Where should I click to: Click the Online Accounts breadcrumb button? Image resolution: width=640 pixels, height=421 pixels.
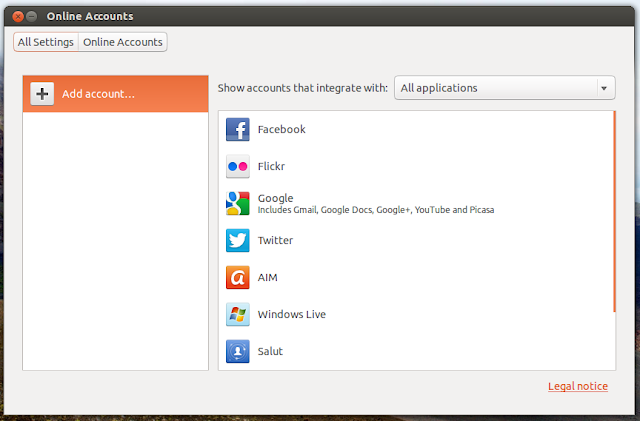pyautogui.click(x=122, y=42)
